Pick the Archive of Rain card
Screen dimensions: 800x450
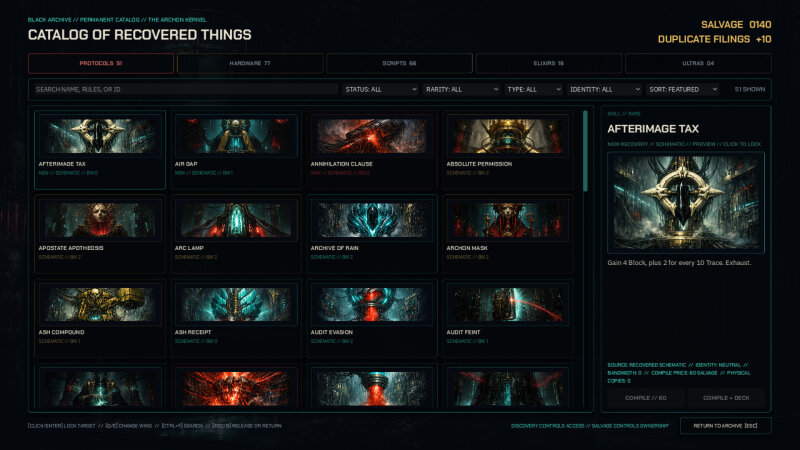pyautogui.click(x=371, y=234)
